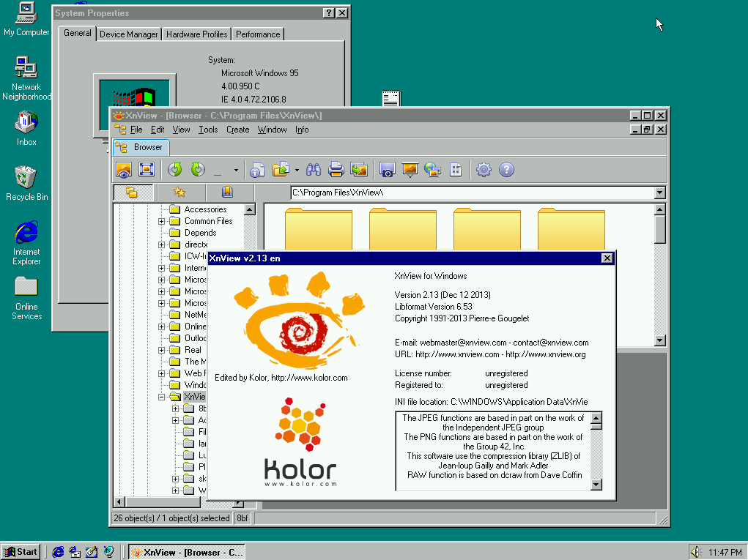The width and height of the screenshot is (748, 560).
Task: Switch to Device Manager tab in System Properties
Action: pyautogui.click(x=128, y=34)
